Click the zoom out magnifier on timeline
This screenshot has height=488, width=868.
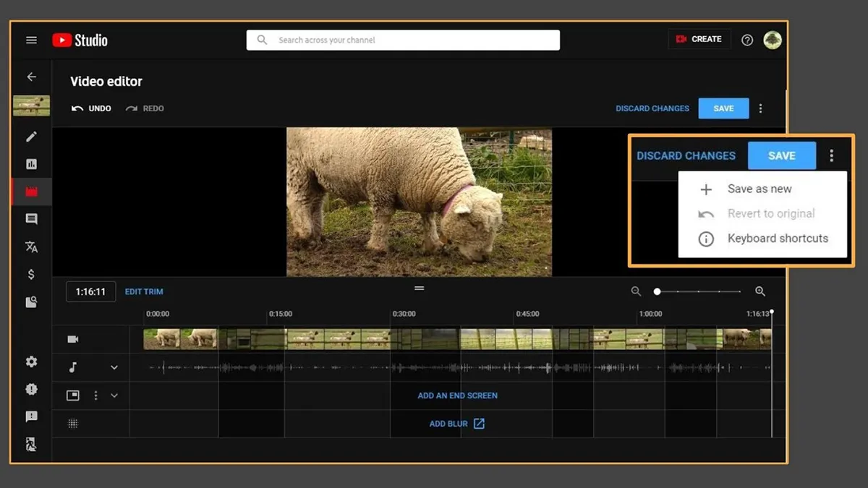tap(636, 291)
